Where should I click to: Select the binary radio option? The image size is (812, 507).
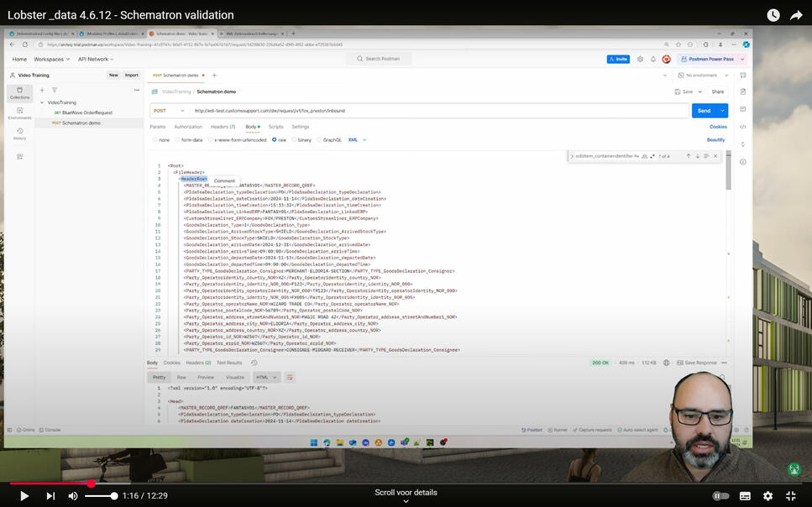293,140
